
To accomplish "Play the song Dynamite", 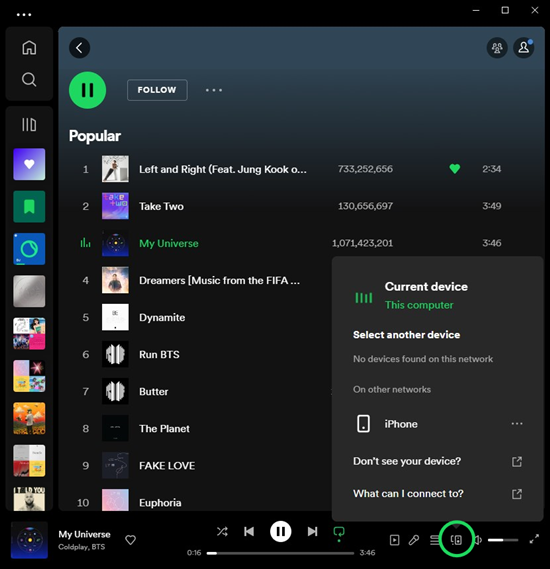I will (162, 318).
